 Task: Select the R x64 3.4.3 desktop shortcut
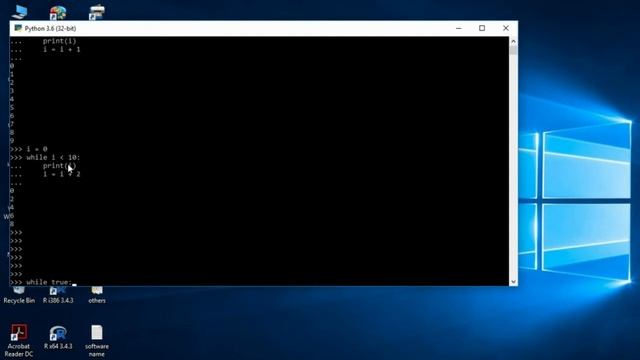[x=58, y=337]
